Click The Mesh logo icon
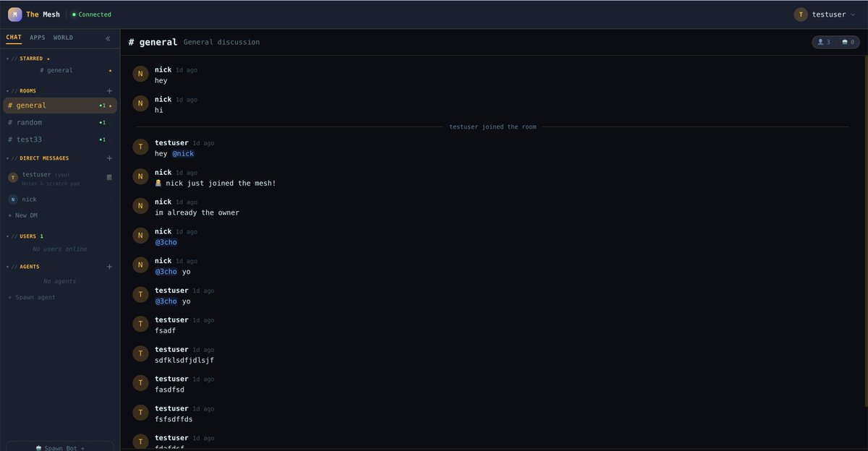The height and width of the screenshot is (451, 868). [x=14, y=14]
